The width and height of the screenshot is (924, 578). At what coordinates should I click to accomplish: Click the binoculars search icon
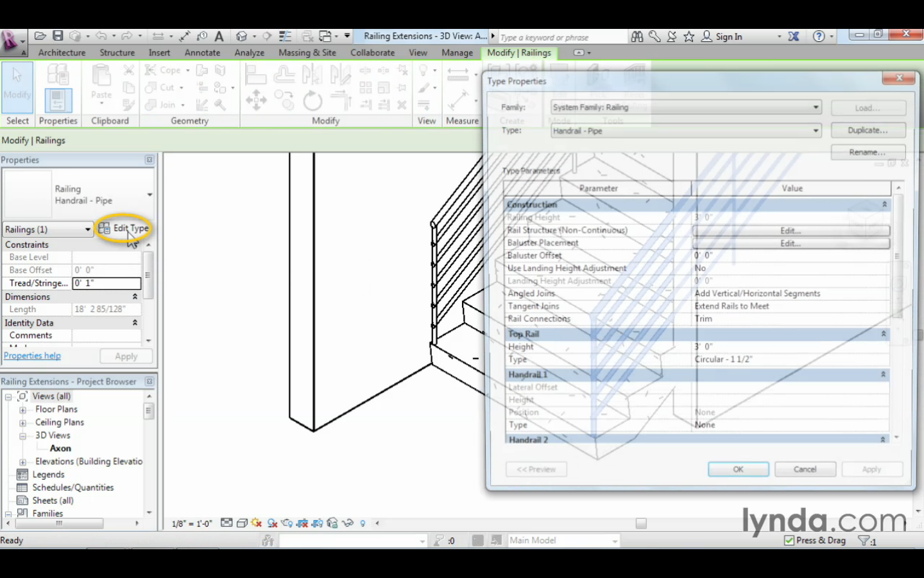[637, 37]
